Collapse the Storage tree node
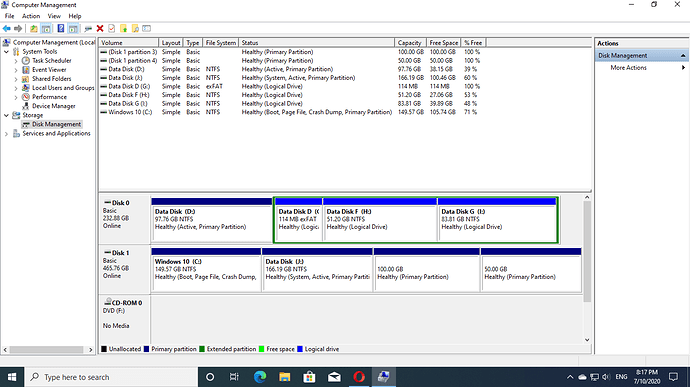 point(6,115)
